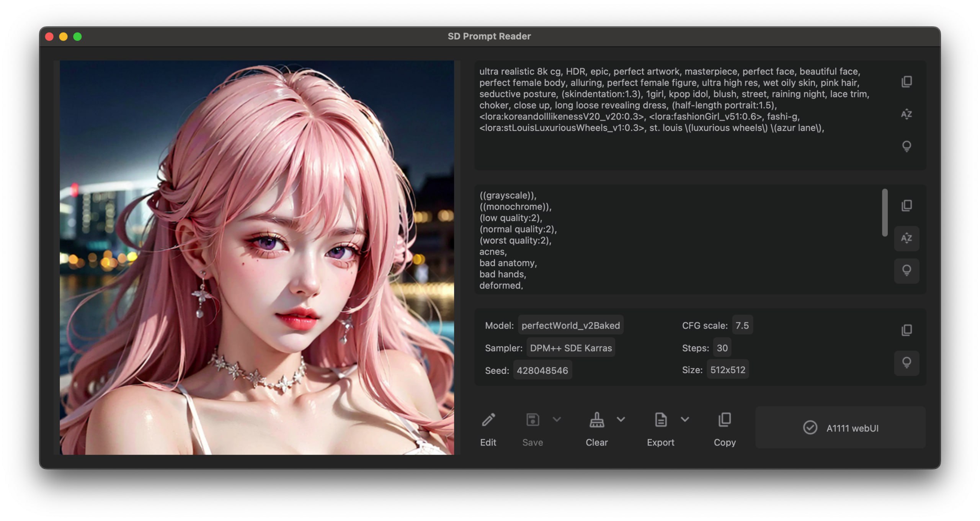Click the negative prompt scrollbar
The image size is (980, 521).
885,213
